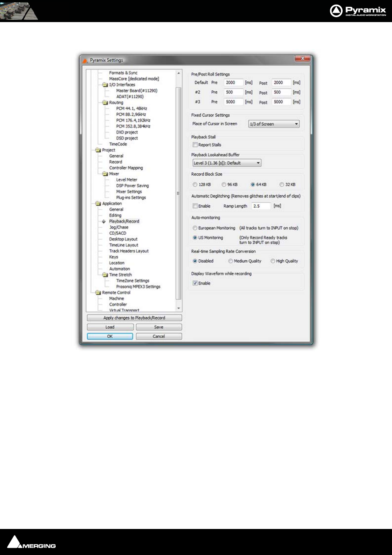Select ADAT(#11290) tree item
Image resolution: width=392 pixels, height=555 pixels.
(130, 97)
